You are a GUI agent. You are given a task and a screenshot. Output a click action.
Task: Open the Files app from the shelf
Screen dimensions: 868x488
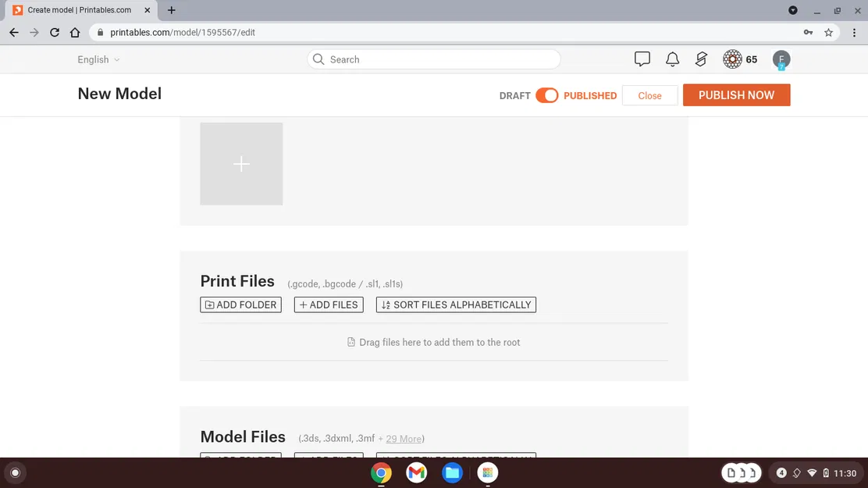pyautogui.click(x=452, y=472)
